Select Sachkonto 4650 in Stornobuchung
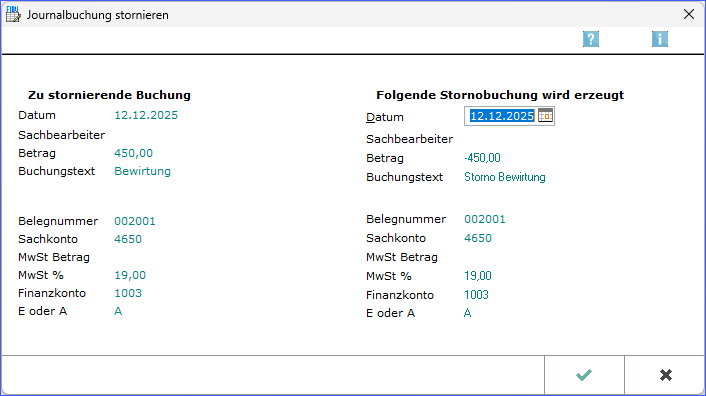 pyautogui.click(x=478, y=238)
